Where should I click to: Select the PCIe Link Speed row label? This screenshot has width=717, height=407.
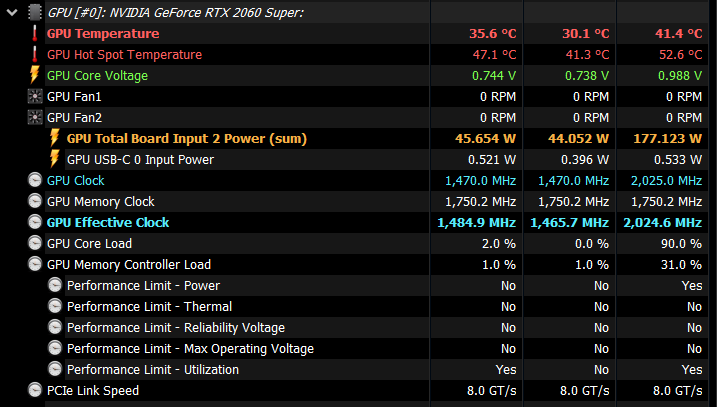pos(93,391)
